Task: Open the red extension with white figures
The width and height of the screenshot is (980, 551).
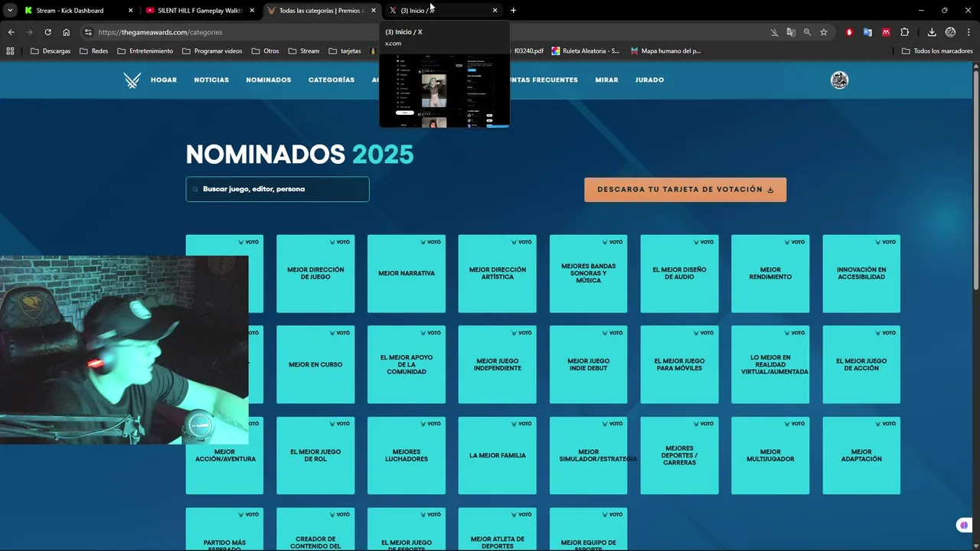Action: click(886, 32)
